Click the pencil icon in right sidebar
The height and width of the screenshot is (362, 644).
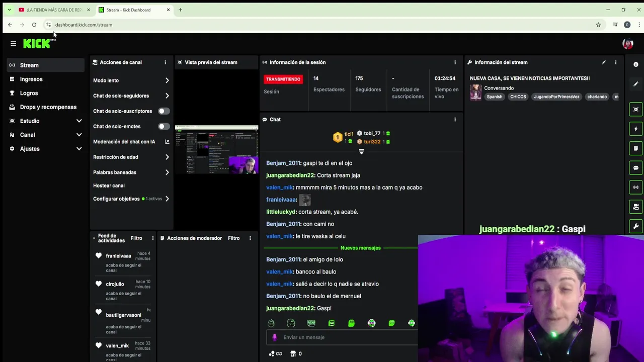click(x=636, y=84)
